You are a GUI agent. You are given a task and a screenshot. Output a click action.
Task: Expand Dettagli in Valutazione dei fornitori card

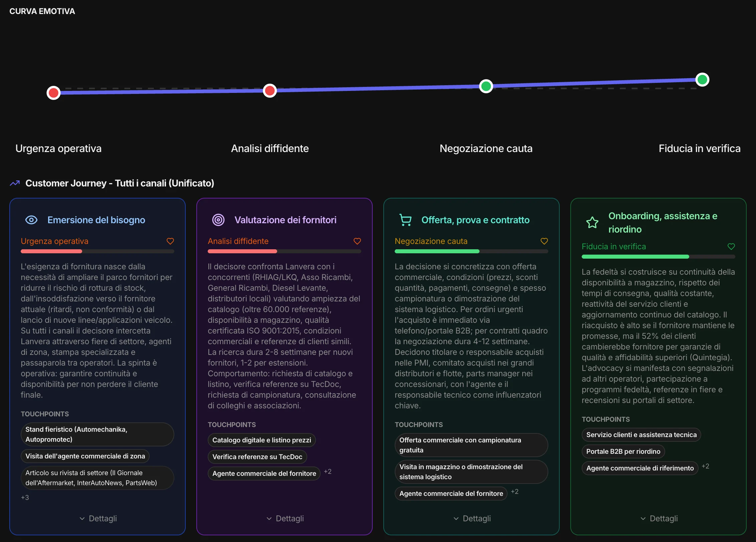(285, 519)
